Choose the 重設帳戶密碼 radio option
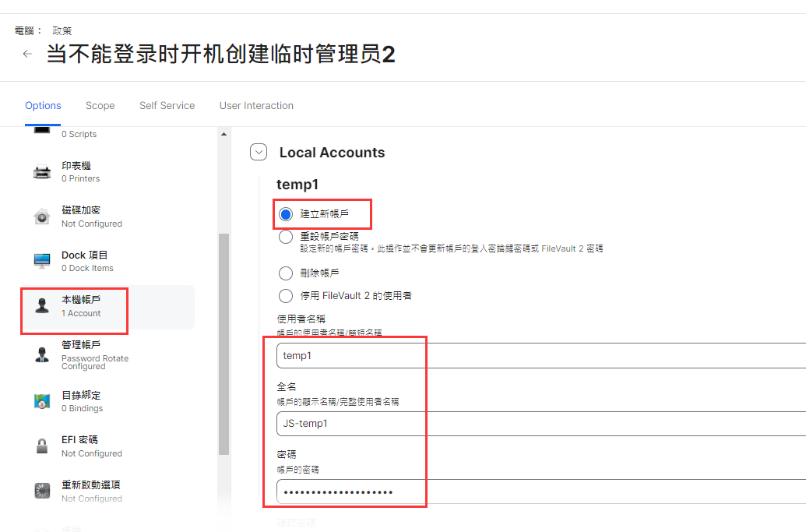The width and height of the screenshot is (806, 532). tap(286, 237)
